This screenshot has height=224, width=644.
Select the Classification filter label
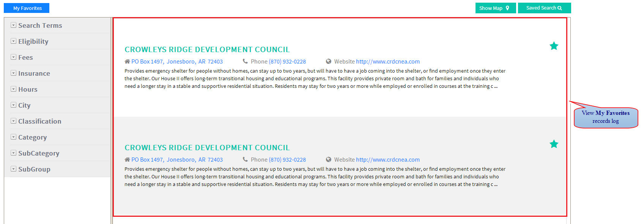(x=40, y=121)
